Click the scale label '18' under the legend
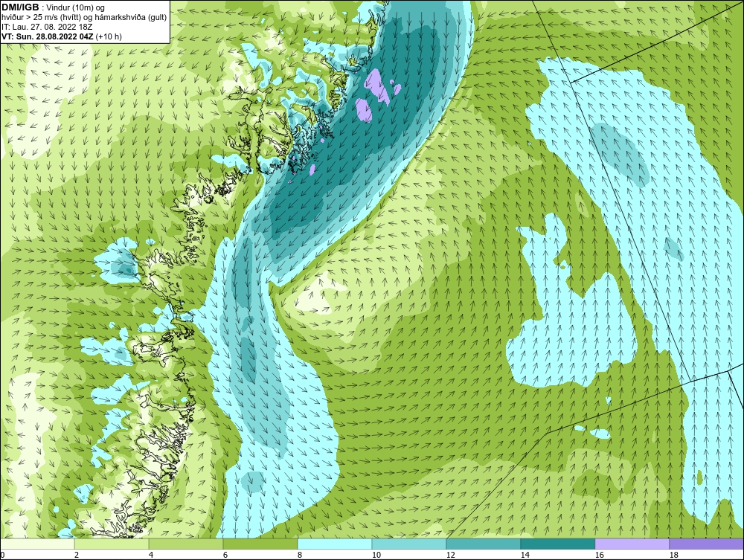 (x=674, y=556)
